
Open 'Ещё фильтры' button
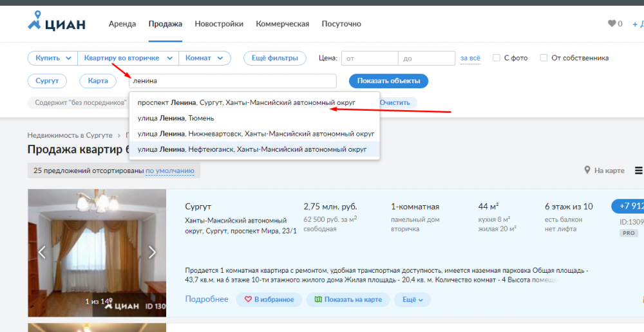(274, 58)
